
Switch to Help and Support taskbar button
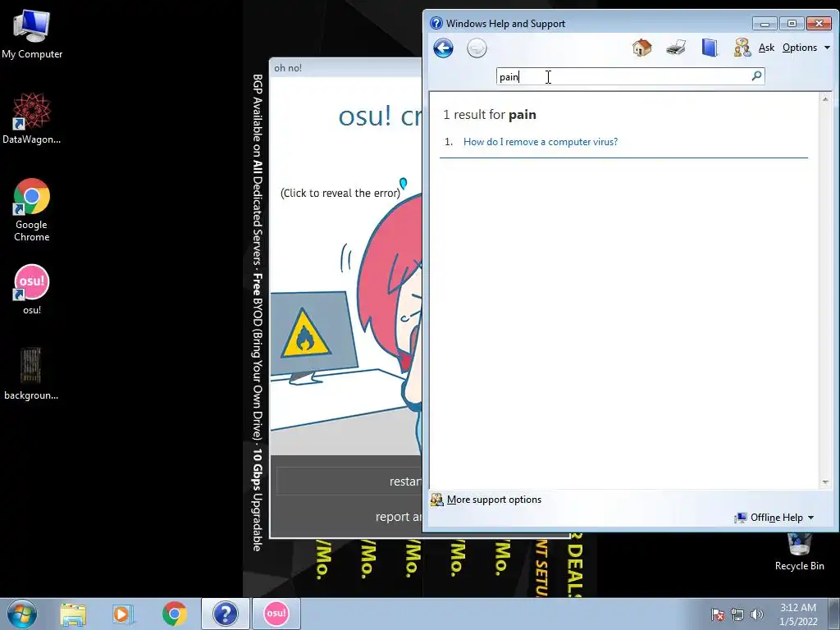click(225, 614)
